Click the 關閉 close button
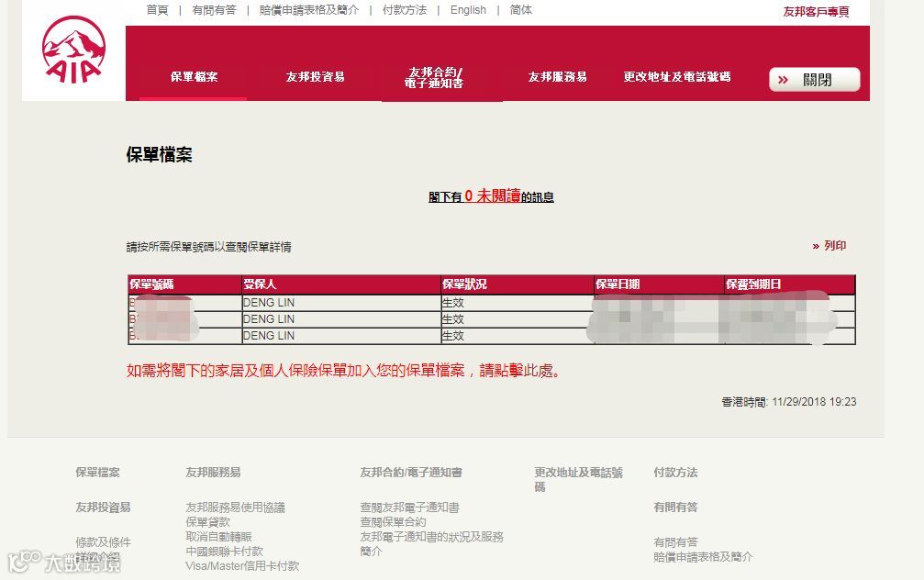Viewport: 924px width, 580px height. pyautogui.click(x=815, y=80)
